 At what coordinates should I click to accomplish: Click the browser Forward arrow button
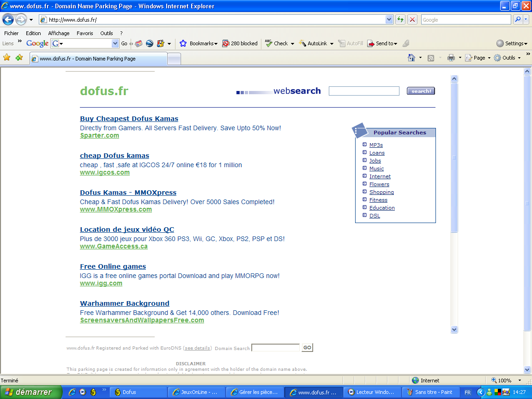(21, 20)
